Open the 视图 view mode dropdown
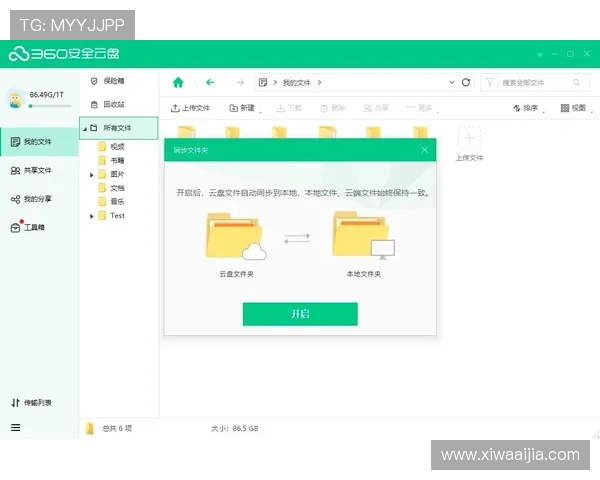600x480 pixels. (x=576, y=108)
